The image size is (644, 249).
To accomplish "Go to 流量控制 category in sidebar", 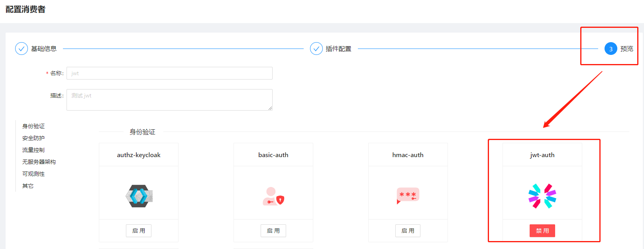I will [x=33, y=150].
